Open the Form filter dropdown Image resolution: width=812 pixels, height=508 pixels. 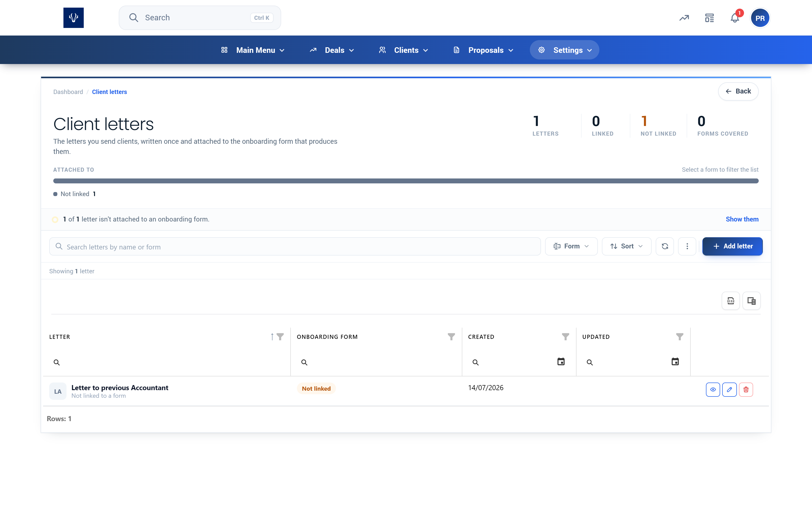571,246
